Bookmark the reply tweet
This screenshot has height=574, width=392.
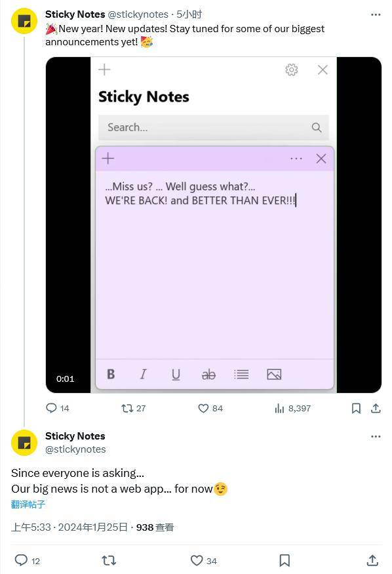tap(284, 560)
